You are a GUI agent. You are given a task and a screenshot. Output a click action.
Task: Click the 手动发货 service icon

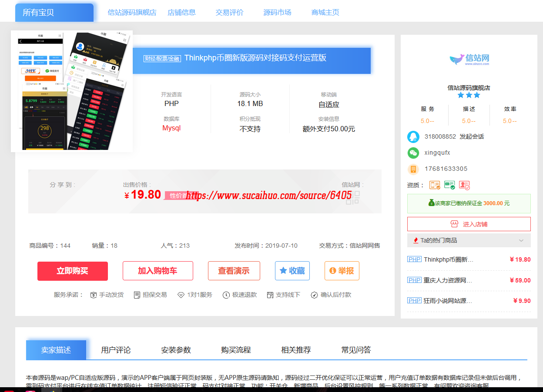pyautogui.click(x=94, y=295)
